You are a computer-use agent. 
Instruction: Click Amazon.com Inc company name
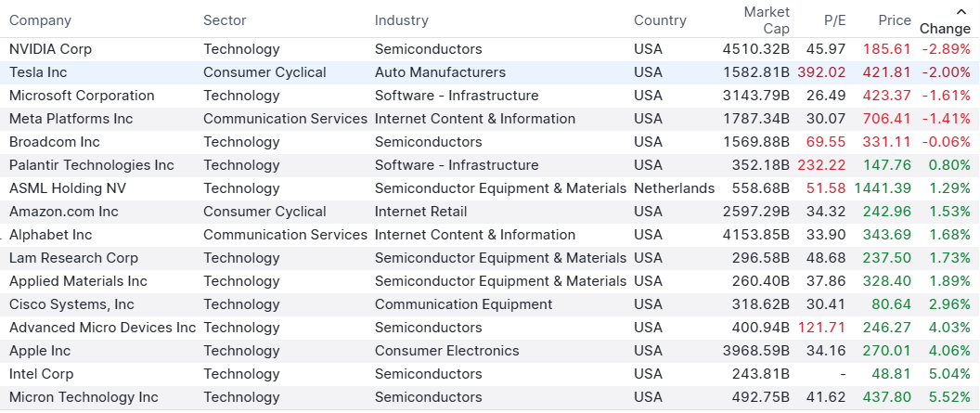click(64, 212)
